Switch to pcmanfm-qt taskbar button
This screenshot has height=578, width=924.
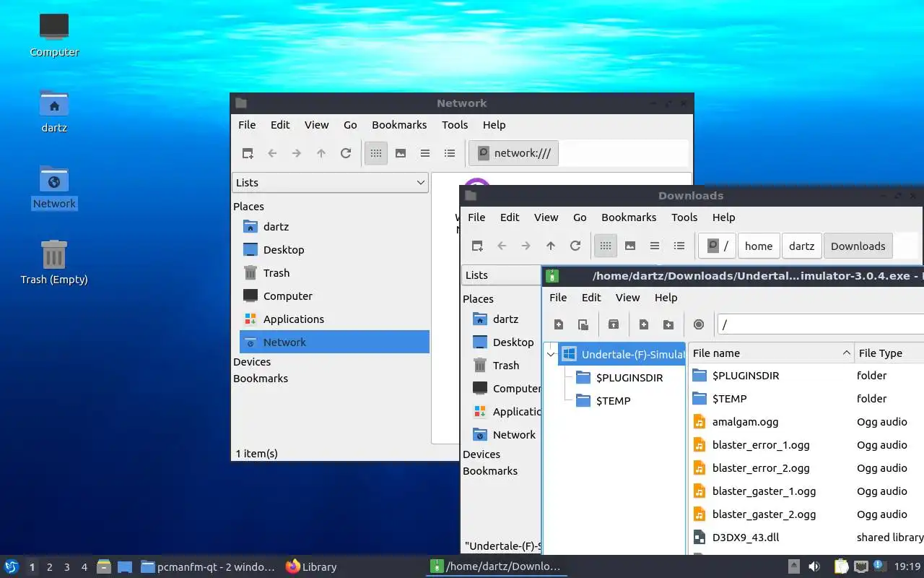click(x=207, y=567)
